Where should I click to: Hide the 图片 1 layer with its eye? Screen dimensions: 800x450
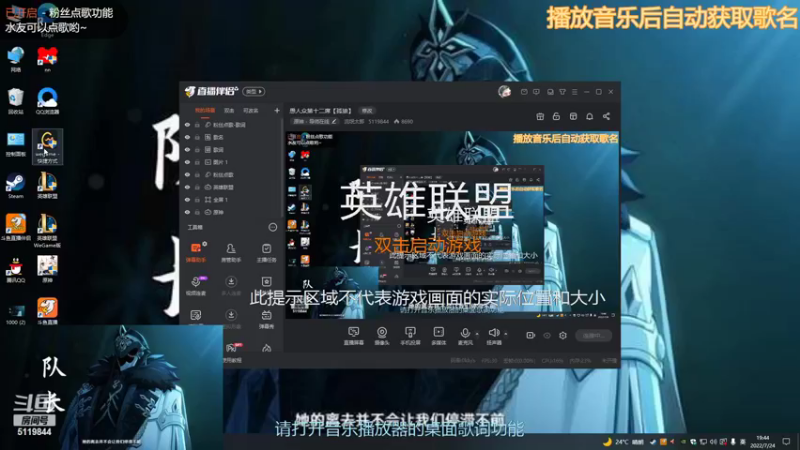[188, 162]
